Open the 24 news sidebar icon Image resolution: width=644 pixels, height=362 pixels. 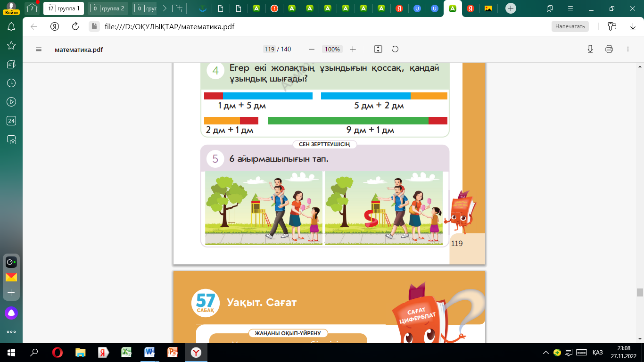[11, 121]
